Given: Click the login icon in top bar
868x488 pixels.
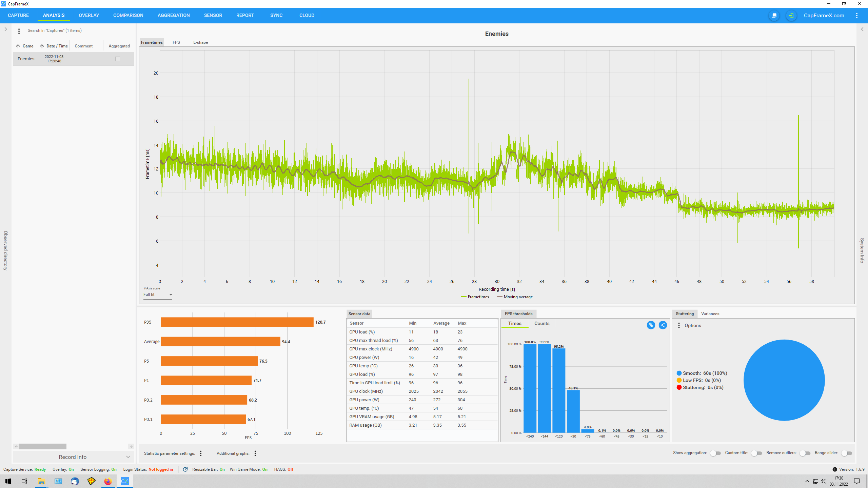Looking at the screenshot, I should [791, 16].
